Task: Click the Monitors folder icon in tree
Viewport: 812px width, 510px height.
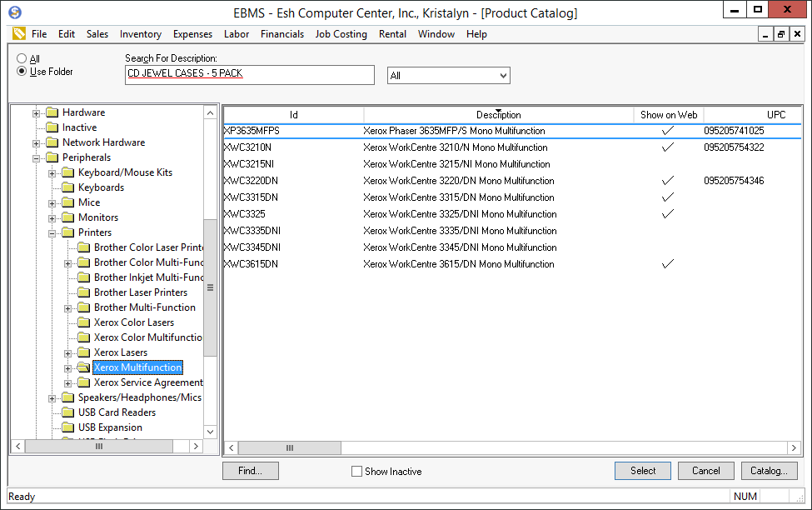Action: (x=67, y=217)
